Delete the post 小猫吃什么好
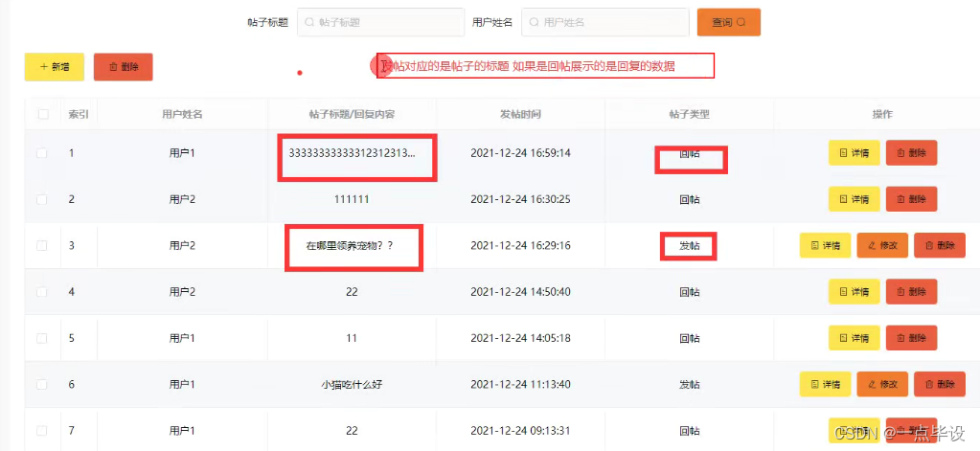Screen dimensions: 980x451 pos(940,384)
